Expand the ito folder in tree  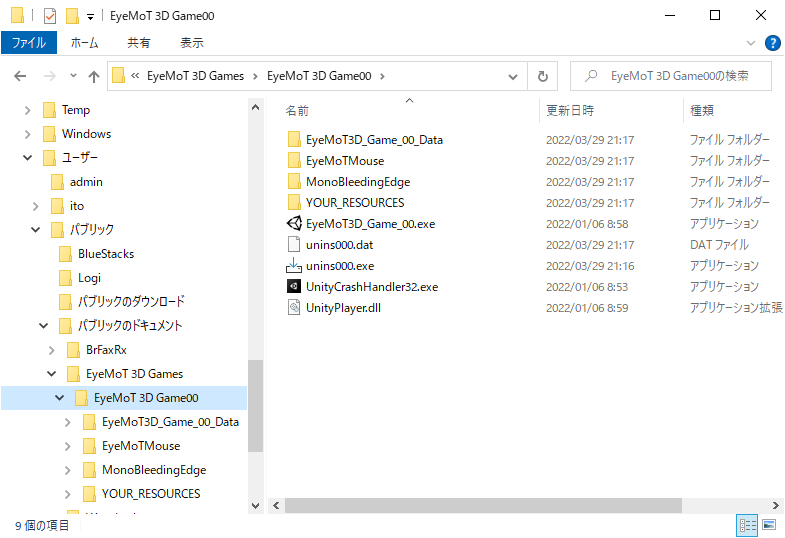coord(35,206)
